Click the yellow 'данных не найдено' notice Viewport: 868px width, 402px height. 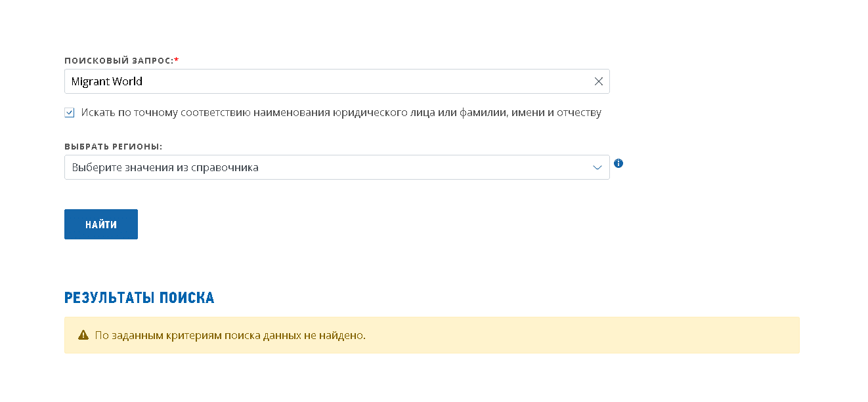pos(433,334)
